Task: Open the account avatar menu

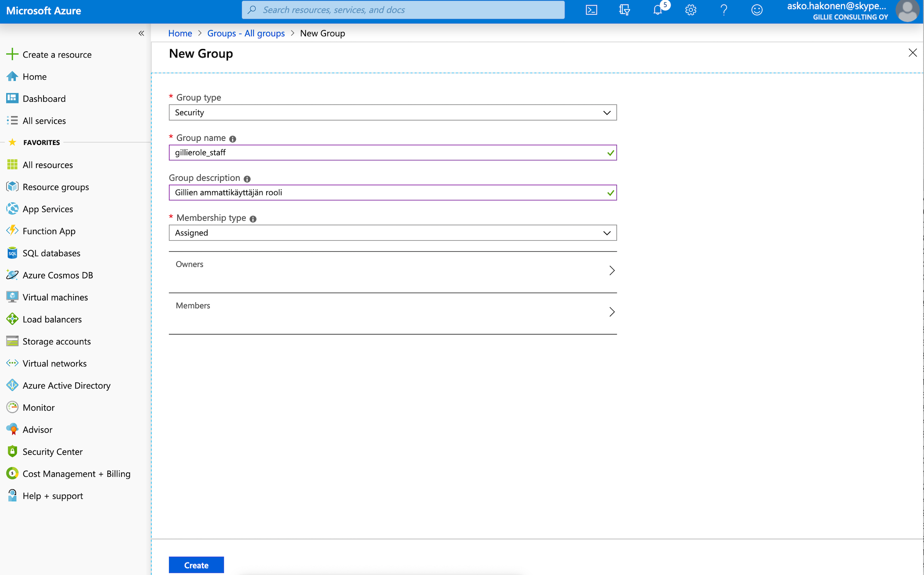Action: pyautogui.click(x=907, y=11)
